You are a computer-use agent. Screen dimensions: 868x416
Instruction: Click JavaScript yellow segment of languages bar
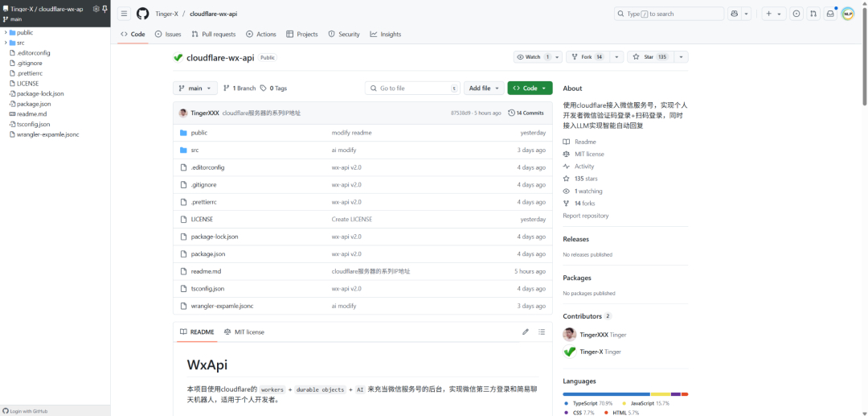(x=661, y=393)
